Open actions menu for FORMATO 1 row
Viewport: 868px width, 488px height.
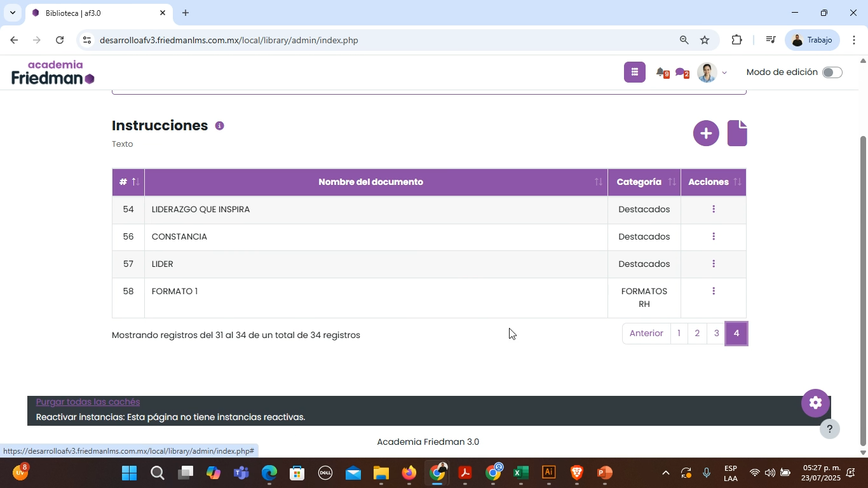(x=714, y=291)
